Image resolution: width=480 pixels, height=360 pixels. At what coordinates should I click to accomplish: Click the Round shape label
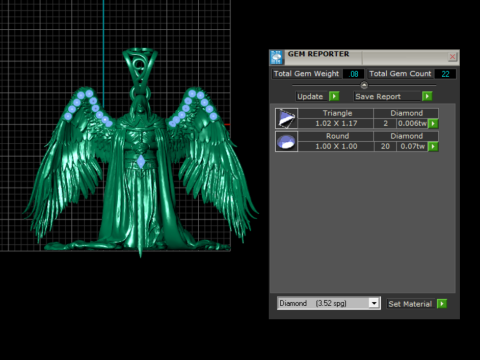coord(337,136)
